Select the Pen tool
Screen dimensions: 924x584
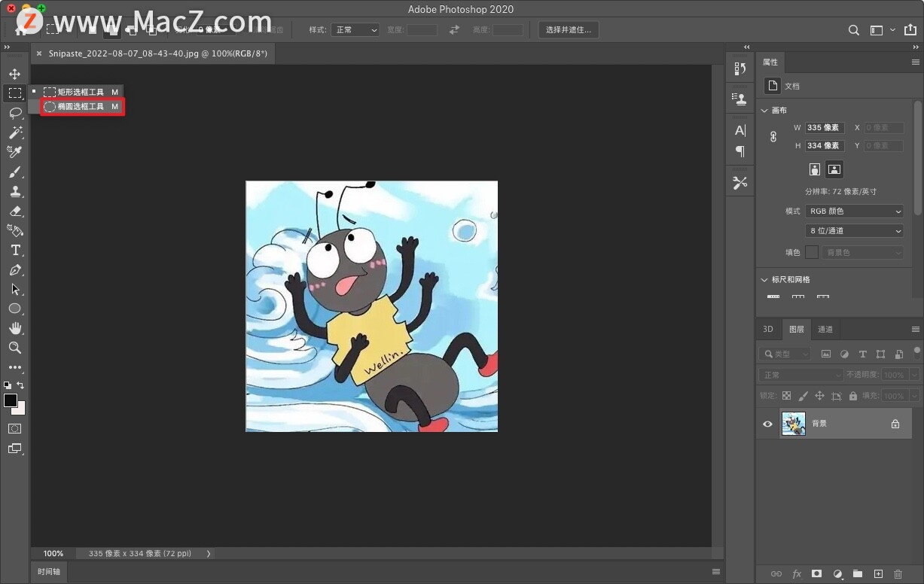(14, 269)
